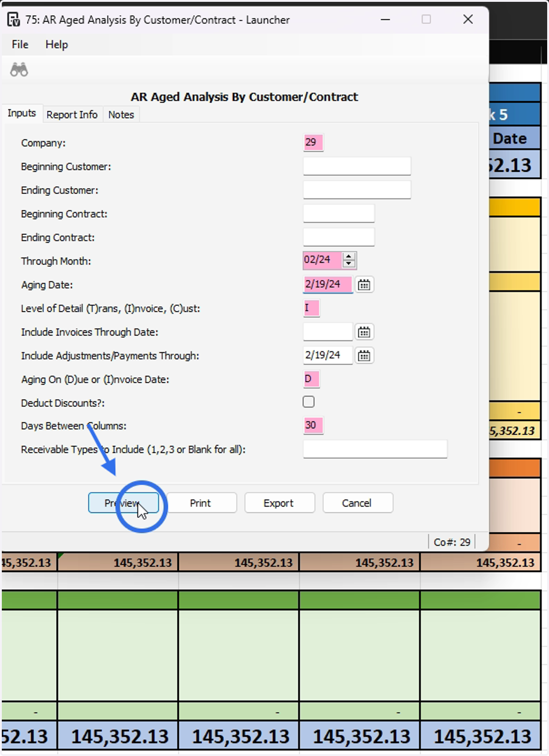Select the Level of Detail field

[x=312, y=308]
